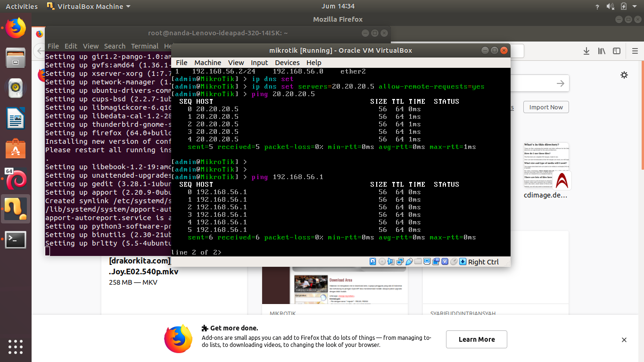Screen dimensions: 644x362
Task: Open the View menu in the terminal window
Action: coord(91,46)
